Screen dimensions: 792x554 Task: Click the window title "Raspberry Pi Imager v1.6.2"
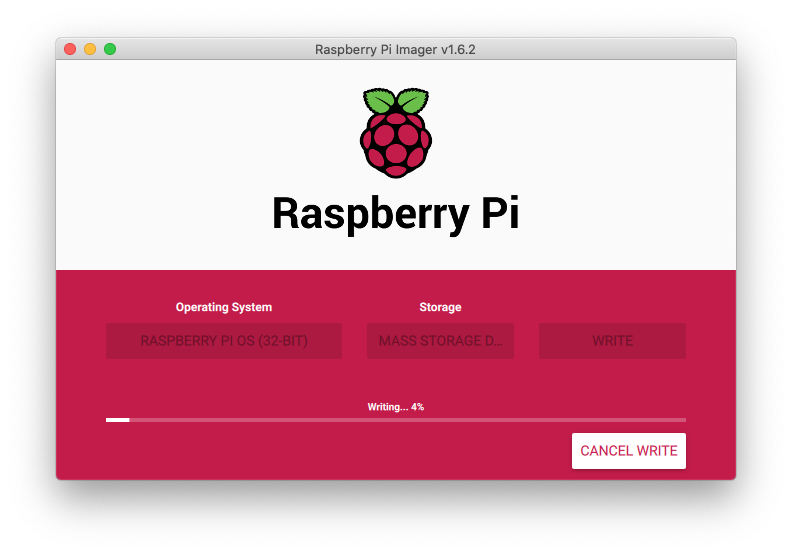(395, 49)
